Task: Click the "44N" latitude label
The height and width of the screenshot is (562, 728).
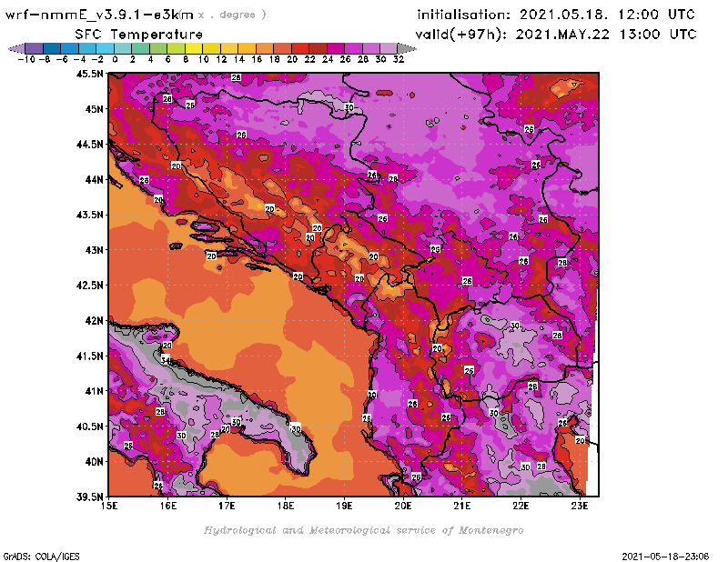Action: pos(95,179)
